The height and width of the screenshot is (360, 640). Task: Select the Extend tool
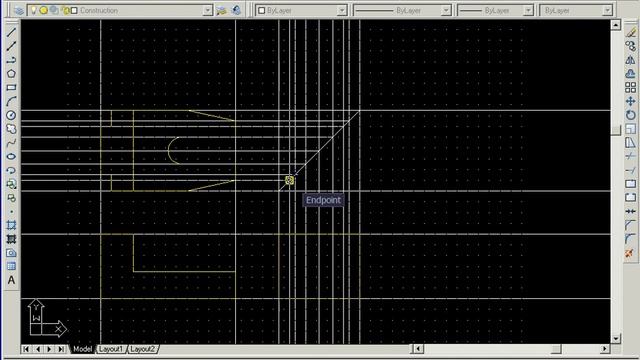click(x=630, y=170)
